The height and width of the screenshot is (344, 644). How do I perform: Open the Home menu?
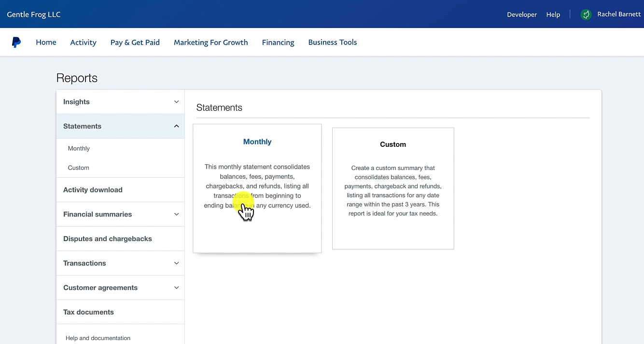click(x=46, y=43)
